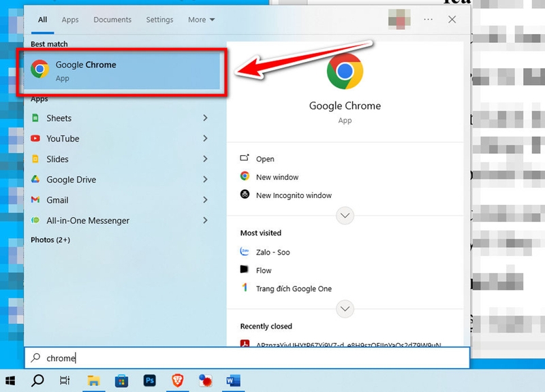The image size is (545, 392).
Task: Click the taskbar icon left of Word
Action: (206, 380)
